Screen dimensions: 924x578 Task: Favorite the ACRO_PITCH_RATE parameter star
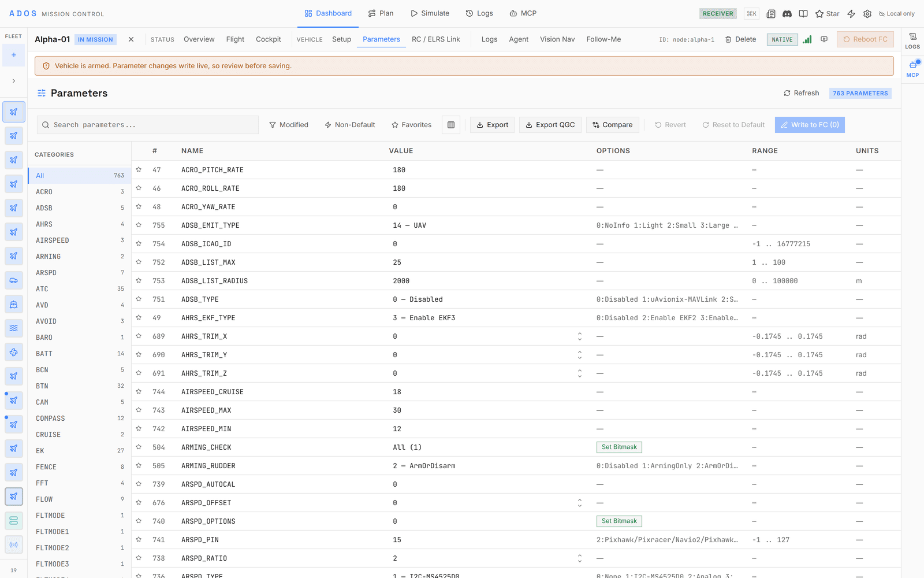tap(139, 170)
